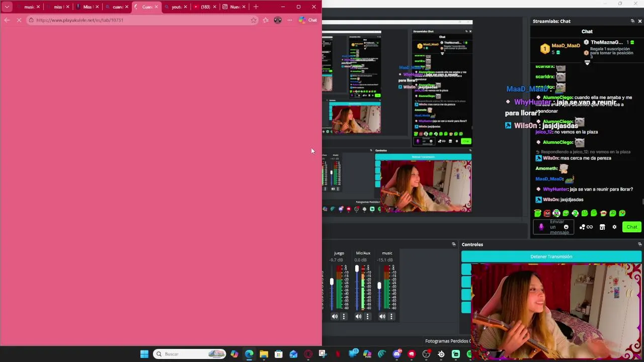This screenshot has height=362, width=644.
Task: Pop out the Controles dock
Action: tap(640, 244)
